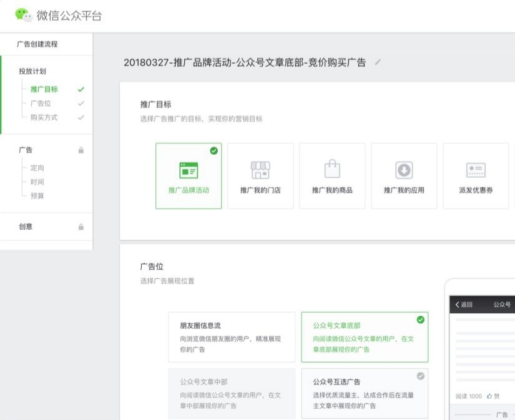Click the thumbs-up 赞 icon in preview
The height and width of the screenshot is (420, 515).
[x=489, y=396]
